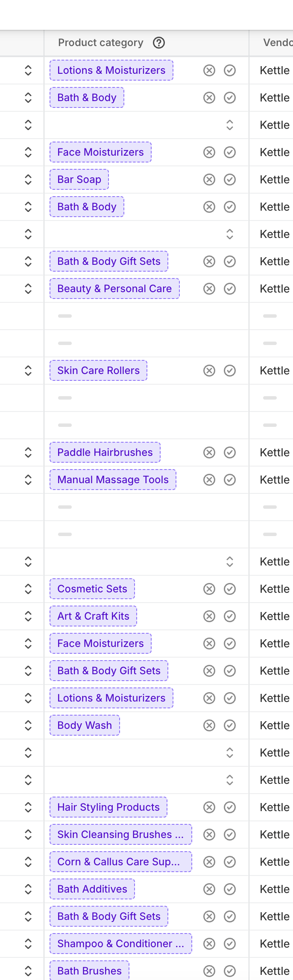293x980 pixels.
Task: Click the Product category column header
Action: click(101, 43)
